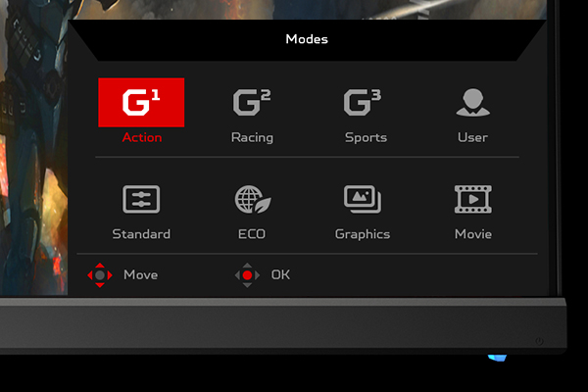This screenshot has width=588, height=392.
Task: Click the Graphics text label
Action: pos(363,234)
